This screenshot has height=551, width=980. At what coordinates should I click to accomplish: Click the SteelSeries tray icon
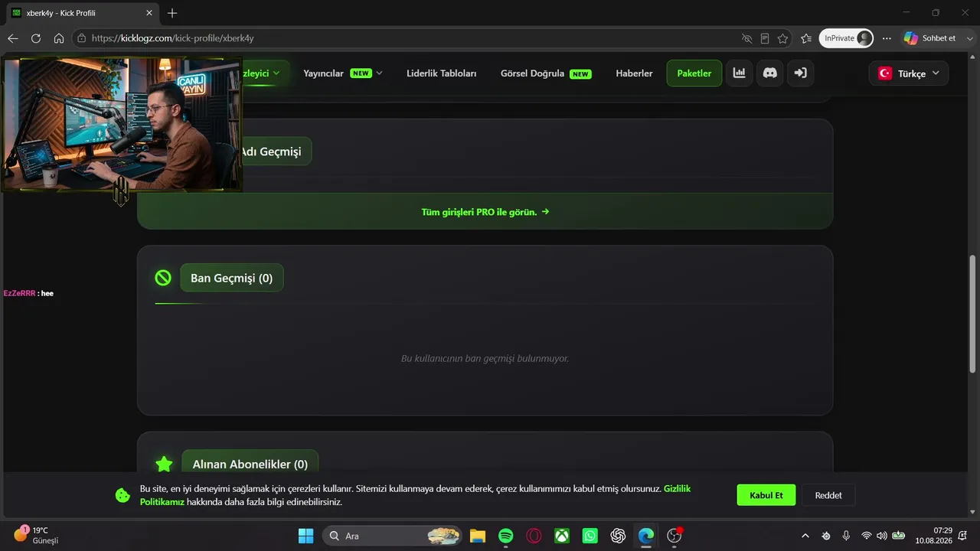click(x=826, y=536)
